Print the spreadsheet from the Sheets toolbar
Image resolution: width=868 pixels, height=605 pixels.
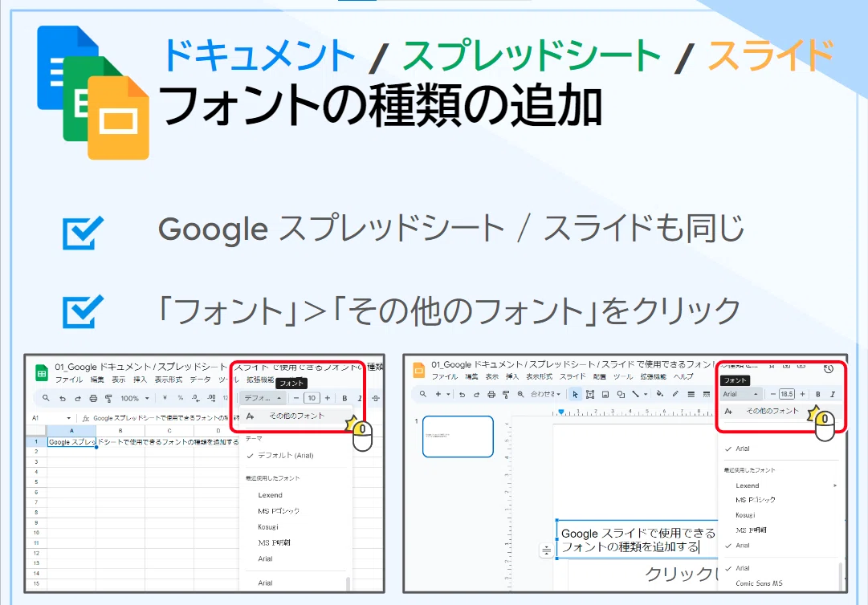tap(94, 398)
